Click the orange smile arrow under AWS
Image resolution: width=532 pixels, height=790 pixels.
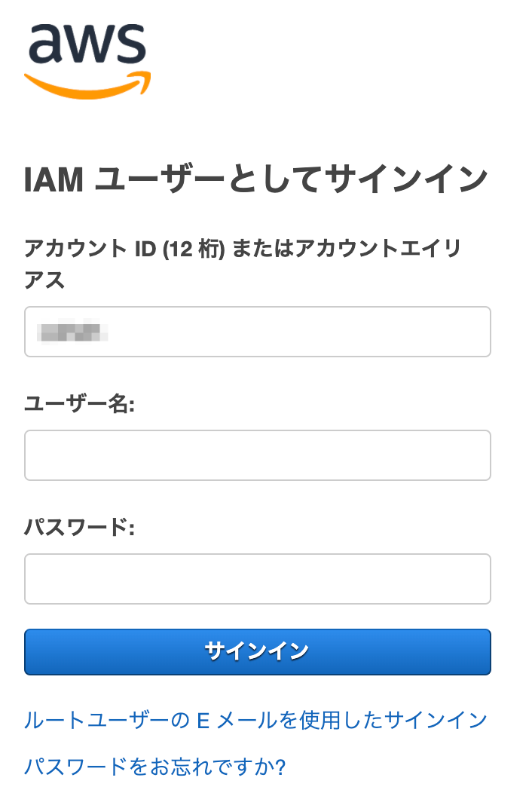pyautogui.click(x=87, y=87)
